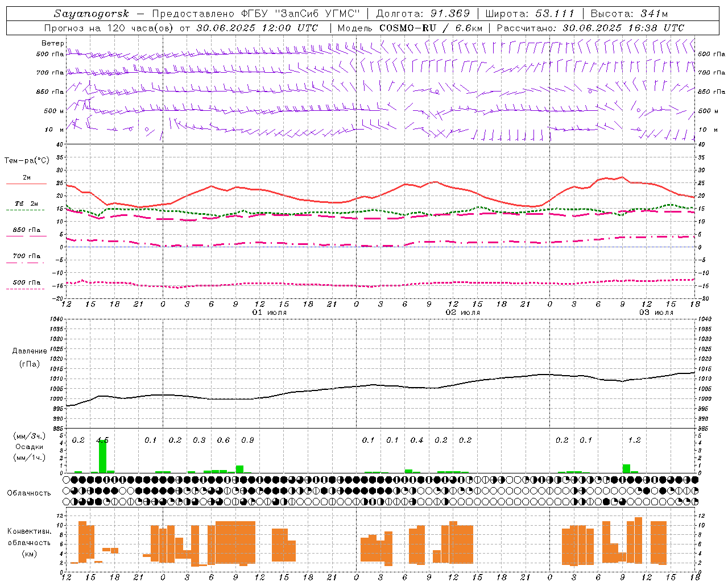
Task: Click the 02 июля date label
Action: 463,313
